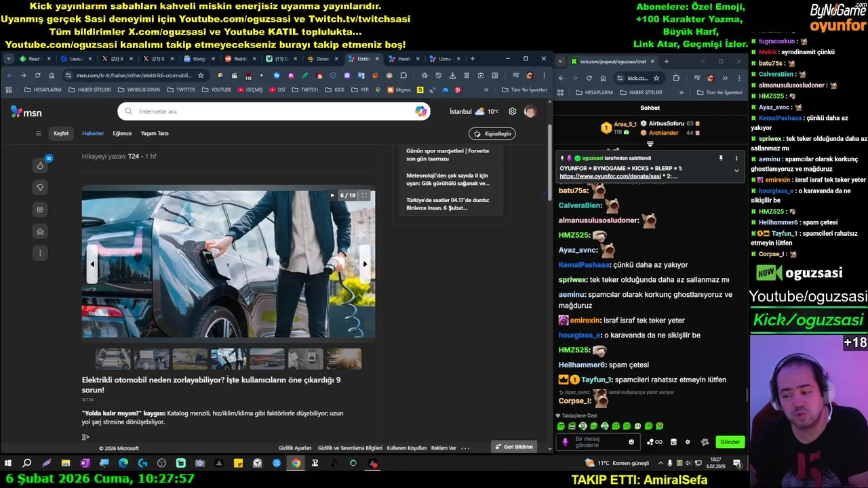Reload the MSN page
Viewport: 868px width, 488px height.
37,75
